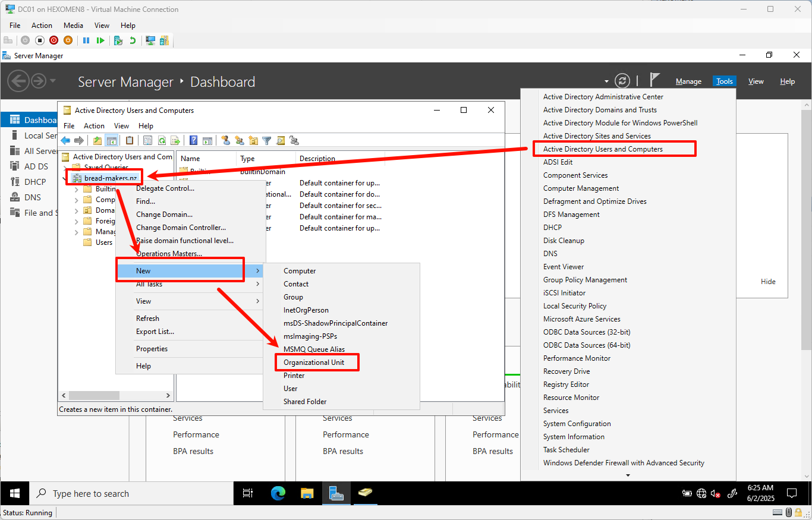Open the Server Manager notifications flag

tap(654, 80)
